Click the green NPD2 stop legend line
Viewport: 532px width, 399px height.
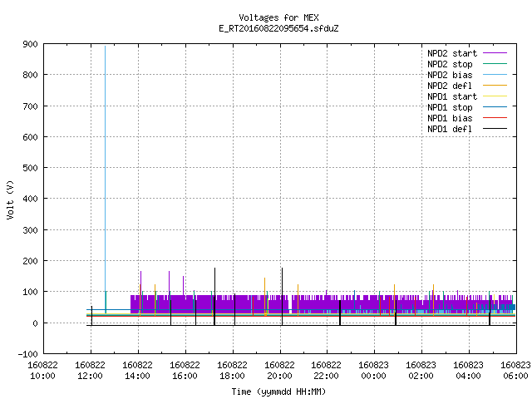[x=495, y=64]
